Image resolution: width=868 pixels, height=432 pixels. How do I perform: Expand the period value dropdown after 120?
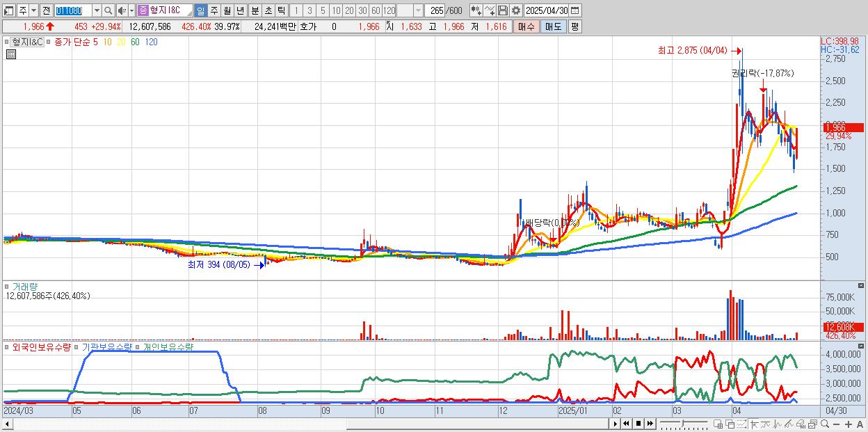point(418,10)
